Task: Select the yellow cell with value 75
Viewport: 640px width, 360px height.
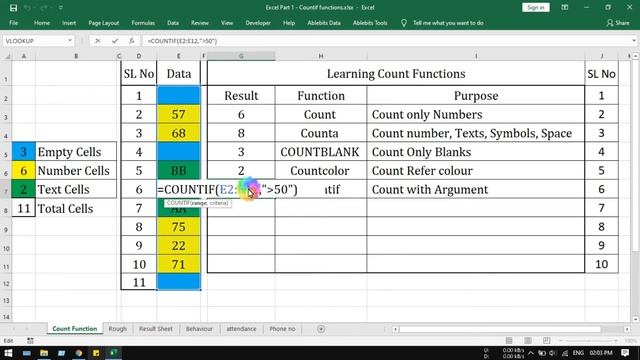Action: (179, 227)
